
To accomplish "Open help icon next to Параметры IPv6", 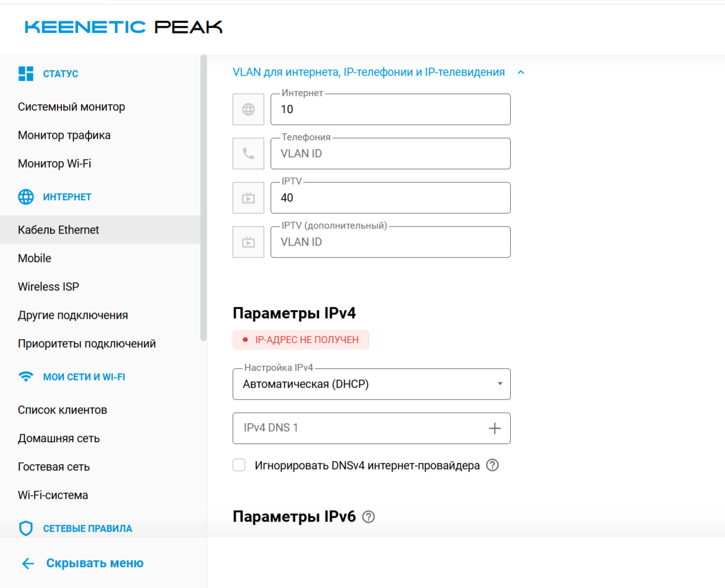I will click(x=369, y=517).
